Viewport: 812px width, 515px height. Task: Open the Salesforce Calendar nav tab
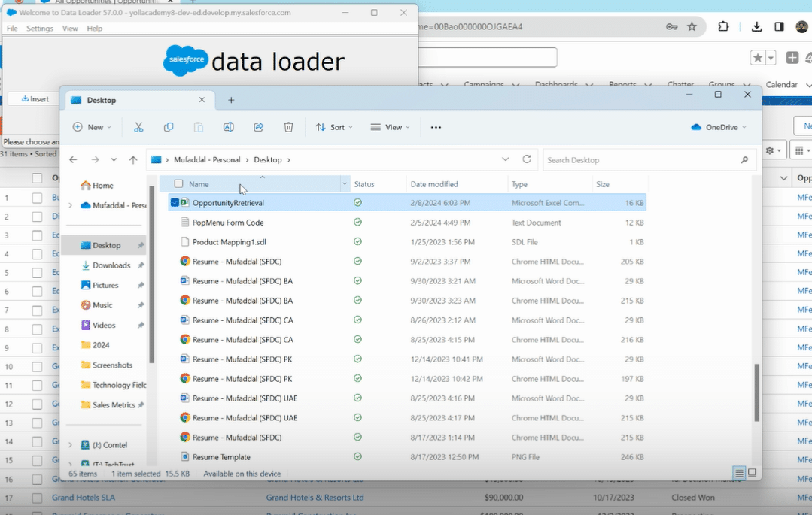click(x=781, y=85)
